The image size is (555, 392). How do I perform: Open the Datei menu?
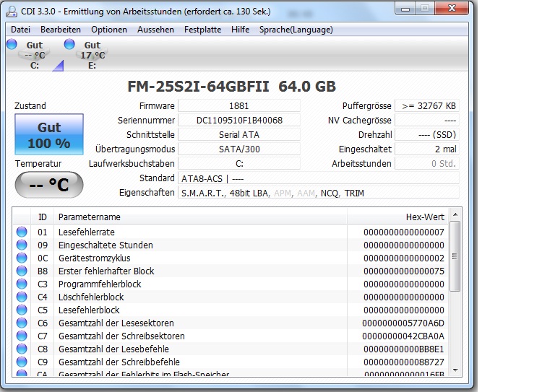point(20,30)
